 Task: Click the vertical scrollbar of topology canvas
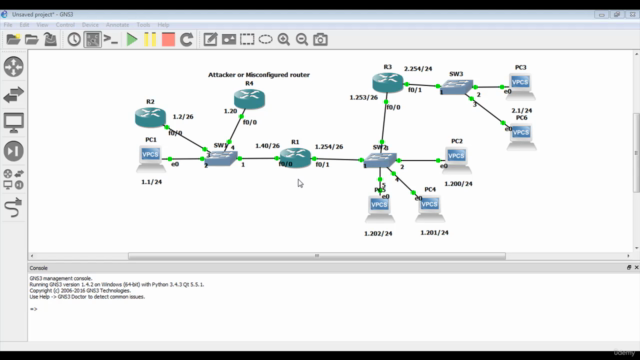point(636,152)
